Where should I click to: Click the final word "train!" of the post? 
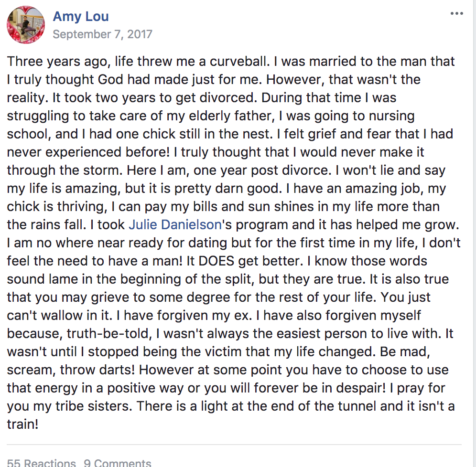click(23, 424)
